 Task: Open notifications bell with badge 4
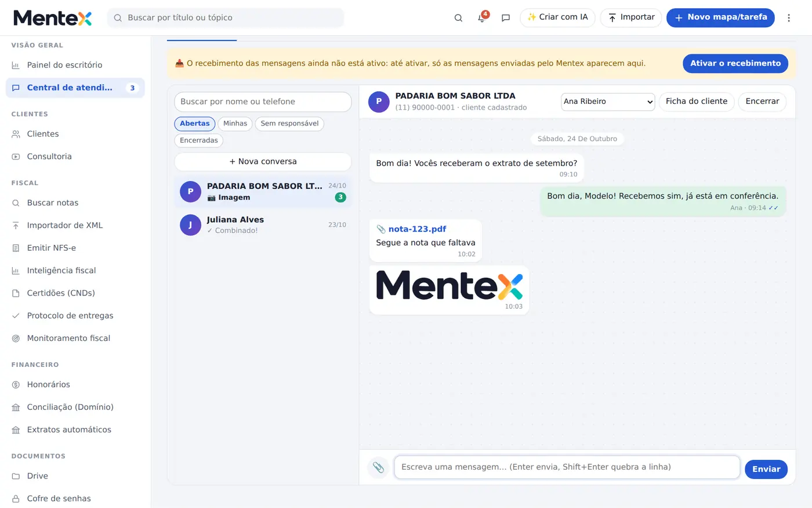pos(481,18)
